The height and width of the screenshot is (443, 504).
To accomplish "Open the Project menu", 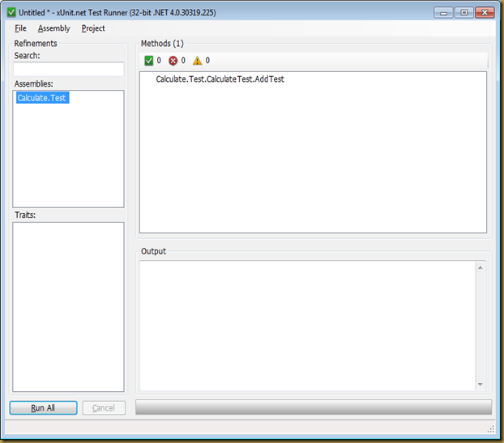I will 93,28.
